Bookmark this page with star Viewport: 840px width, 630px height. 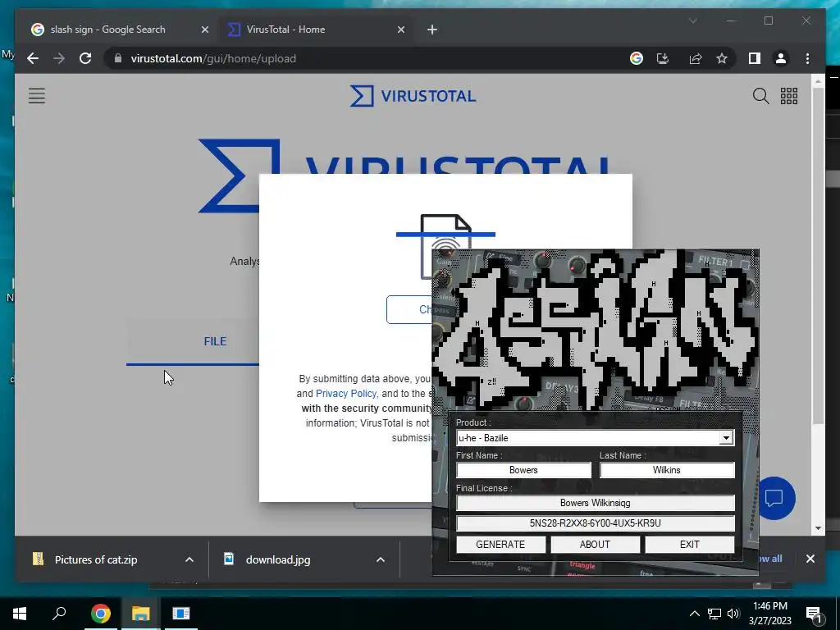(x=722, y=58)
